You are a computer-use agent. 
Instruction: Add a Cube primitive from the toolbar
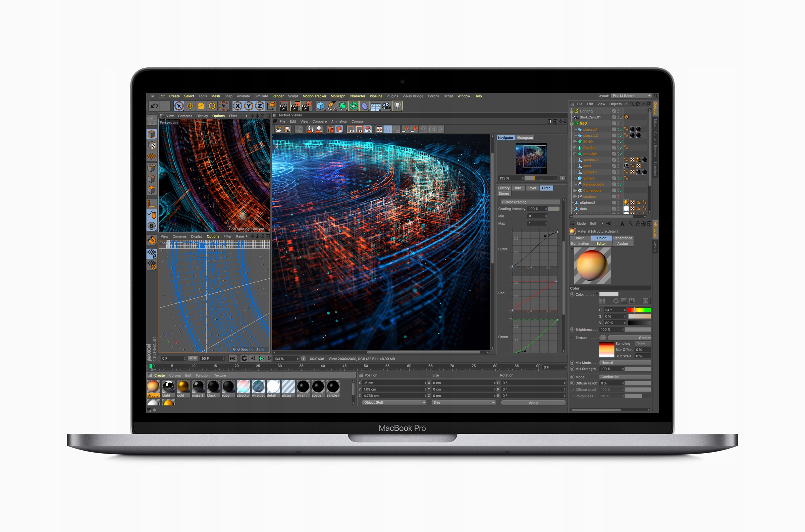coord(320,106)
